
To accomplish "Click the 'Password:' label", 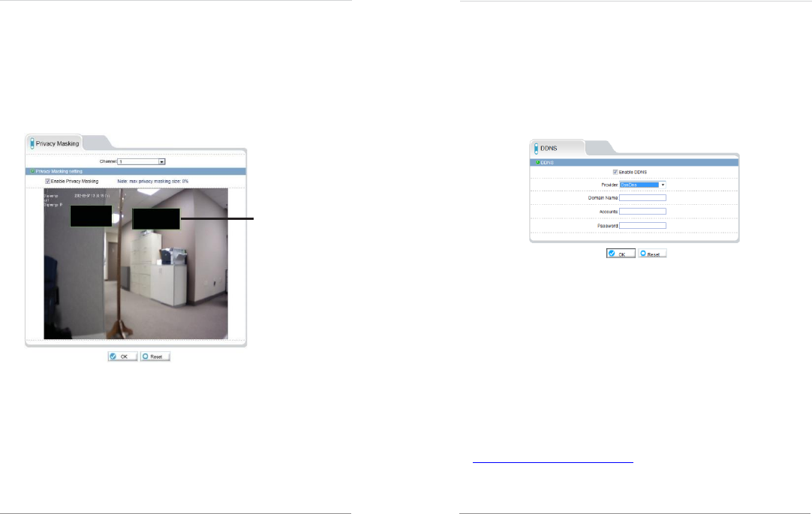I will (608, 226).
